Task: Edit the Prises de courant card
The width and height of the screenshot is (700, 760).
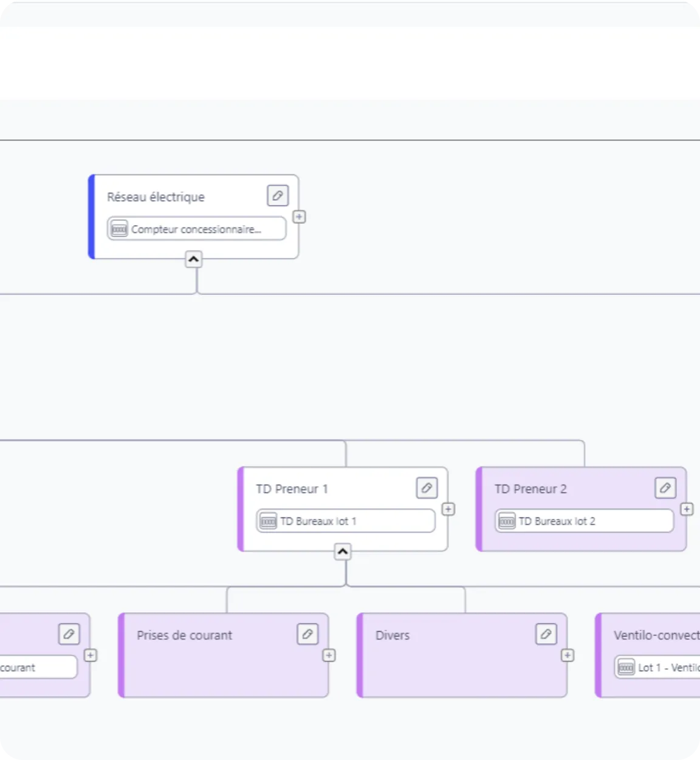Action: coord(307,634)
